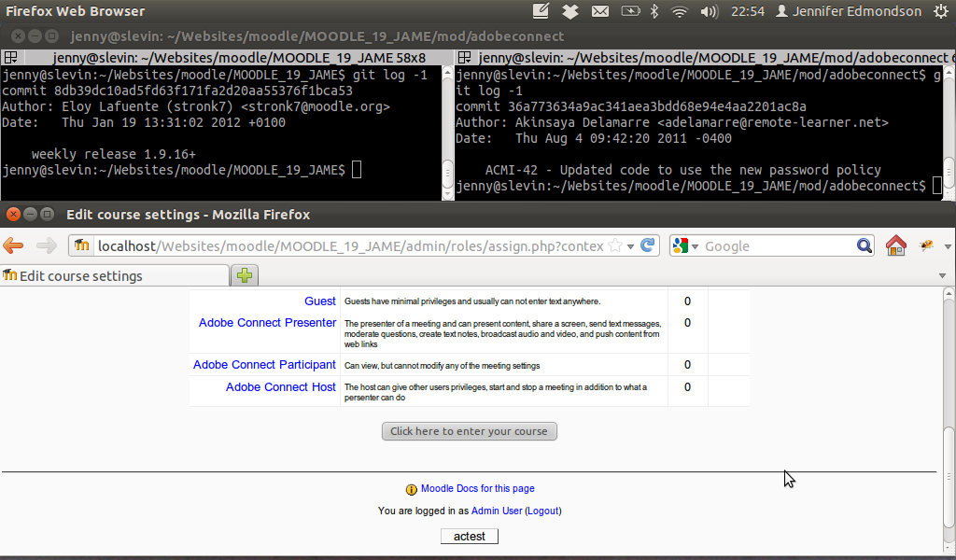Click the Guest role count 0
The width and height of the screenshot is (956, 560).
click(x=687, y=301)
